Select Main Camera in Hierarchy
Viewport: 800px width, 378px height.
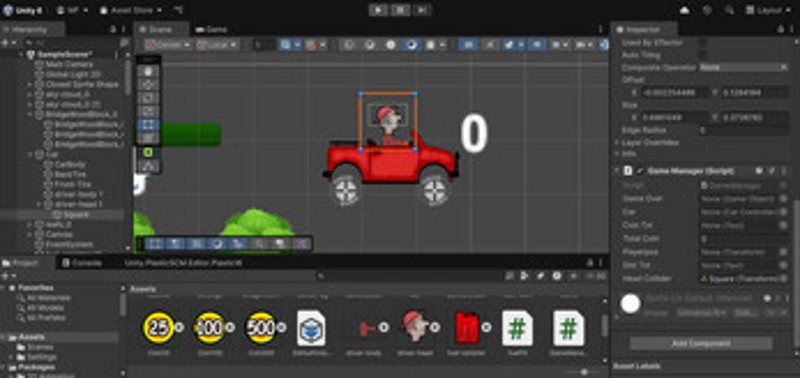coord(69,65)
